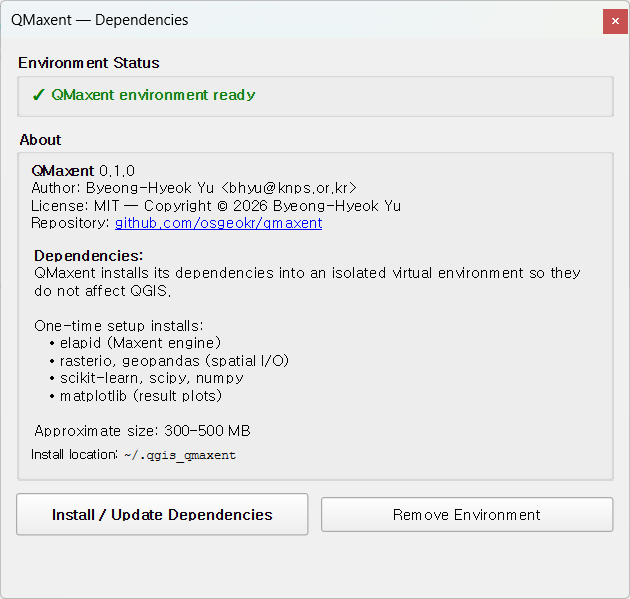Open the github.com/osgeokr/qmaxent repository link
Viewport: 630px width, 599px height.
tap(219, 223)
